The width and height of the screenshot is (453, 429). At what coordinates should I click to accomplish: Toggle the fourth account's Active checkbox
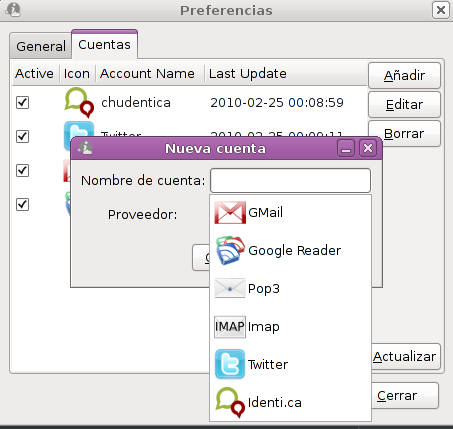point(22,204)
